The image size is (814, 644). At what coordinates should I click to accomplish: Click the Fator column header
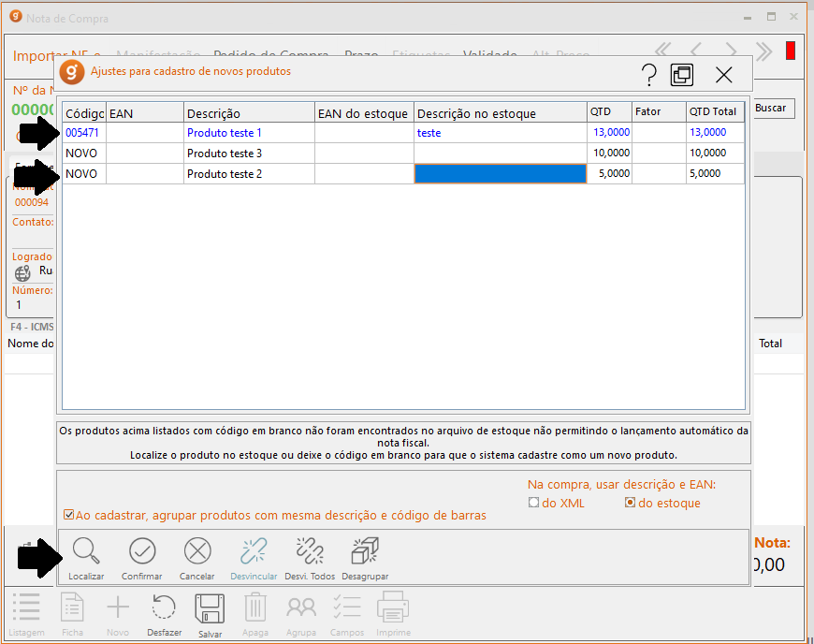(x=659, y=111)
